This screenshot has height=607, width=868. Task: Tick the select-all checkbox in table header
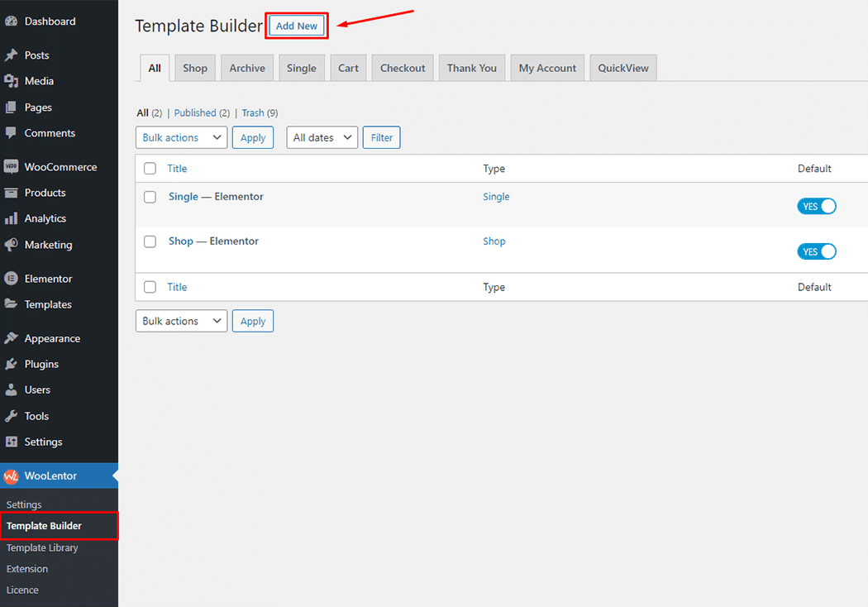(150, 169)
